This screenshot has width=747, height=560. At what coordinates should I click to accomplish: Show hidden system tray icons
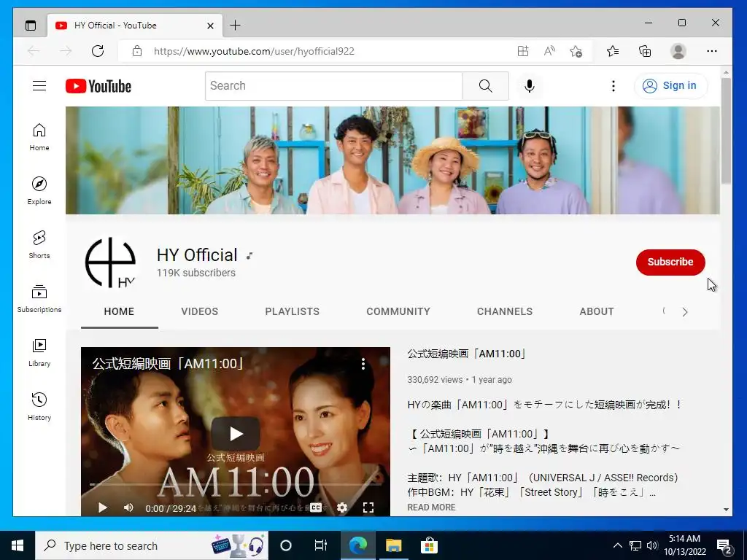[617, 545]
